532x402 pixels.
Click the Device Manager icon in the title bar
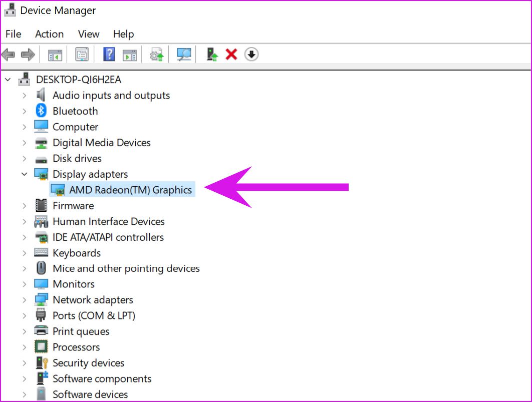(x=10, y=10)
